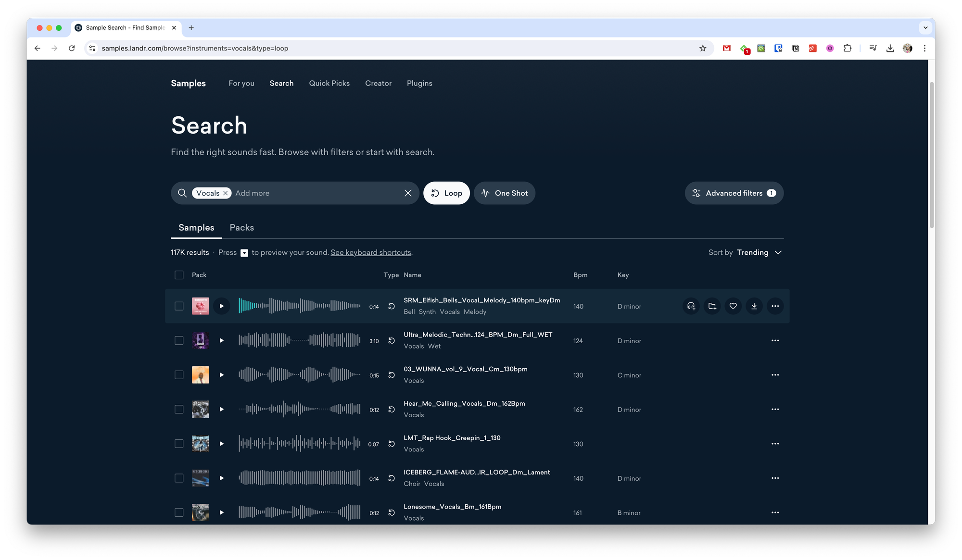
Task: Open the Chrome tab search chevron
Action: (925, 28)
